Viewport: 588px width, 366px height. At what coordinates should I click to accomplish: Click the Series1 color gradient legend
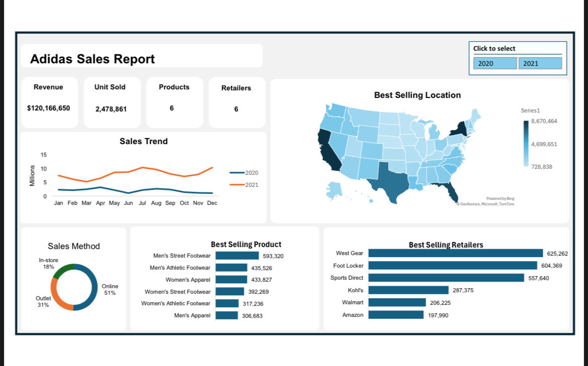coord(525,143)
